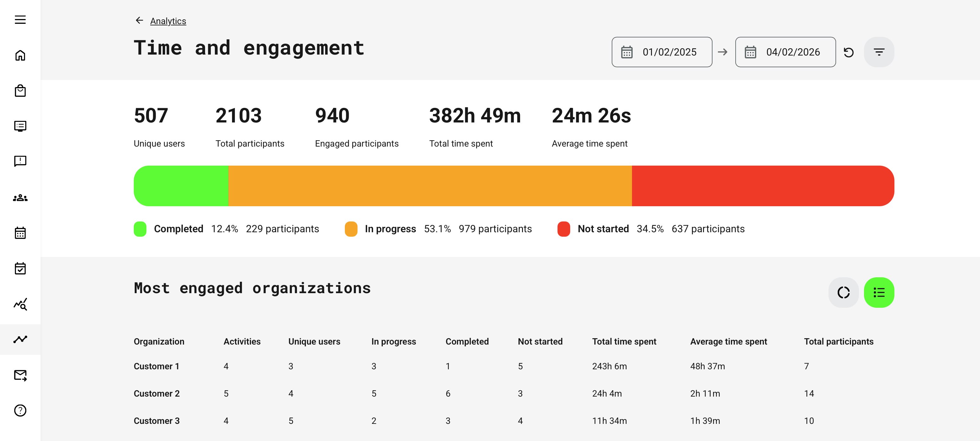Open the scheduled tasks checked-calendar item
This screenshot has width=980, height=441.
20,268
